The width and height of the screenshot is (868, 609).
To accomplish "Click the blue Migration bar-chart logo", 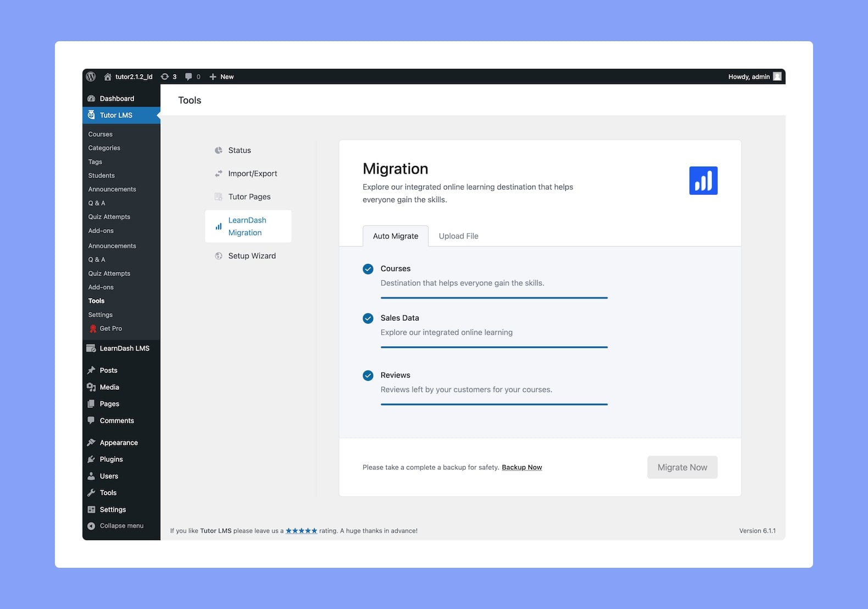I will [x=703, y=181].
